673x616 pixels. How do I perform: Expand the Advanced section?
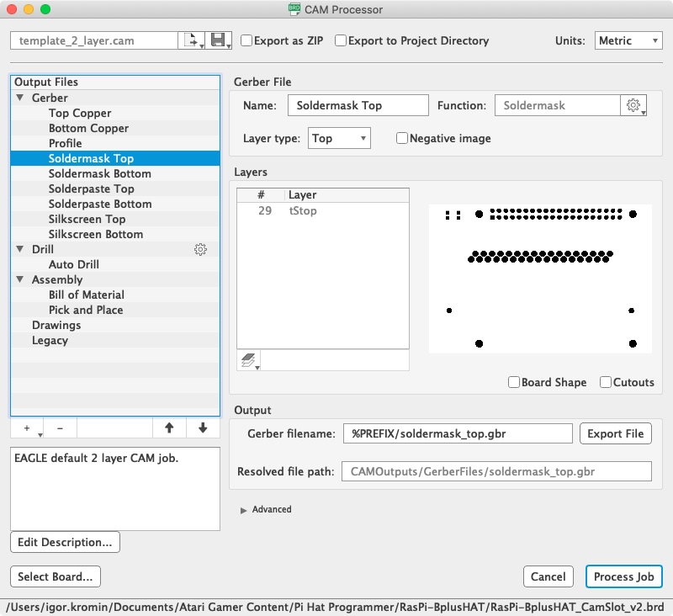point(243,510)
